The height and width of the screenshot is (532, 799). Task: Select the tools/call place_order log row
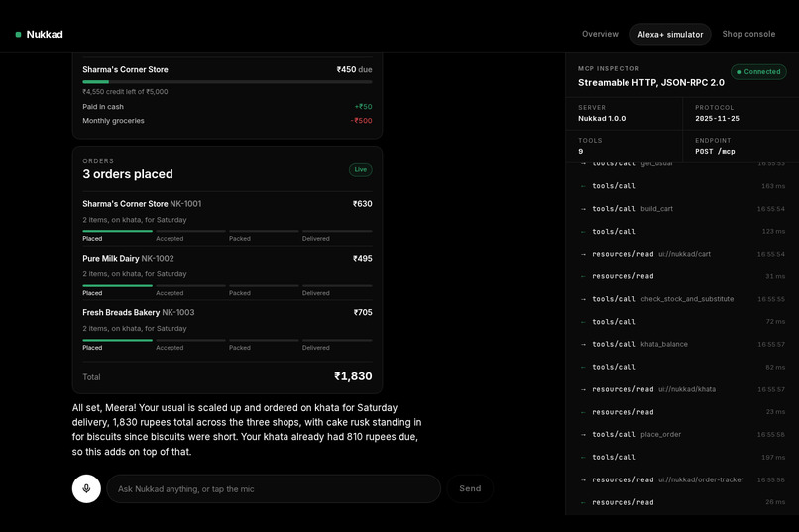(682, 434)
